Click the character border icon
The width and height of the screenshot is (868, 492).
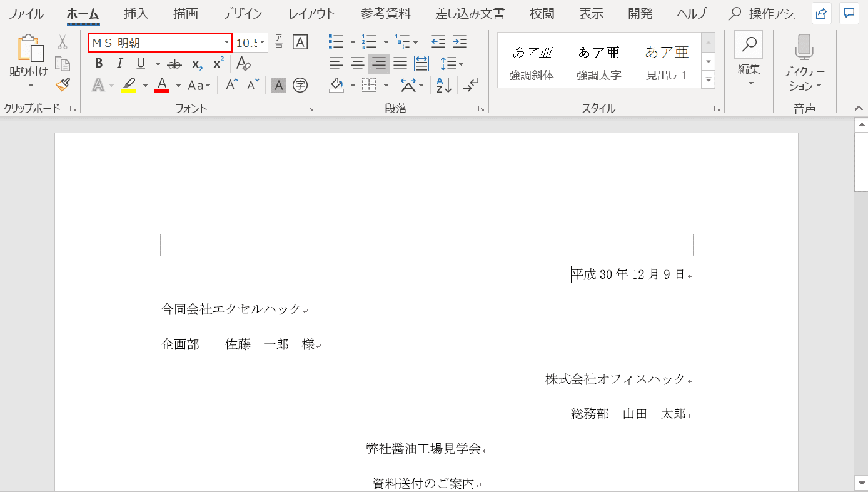point(301,43)
